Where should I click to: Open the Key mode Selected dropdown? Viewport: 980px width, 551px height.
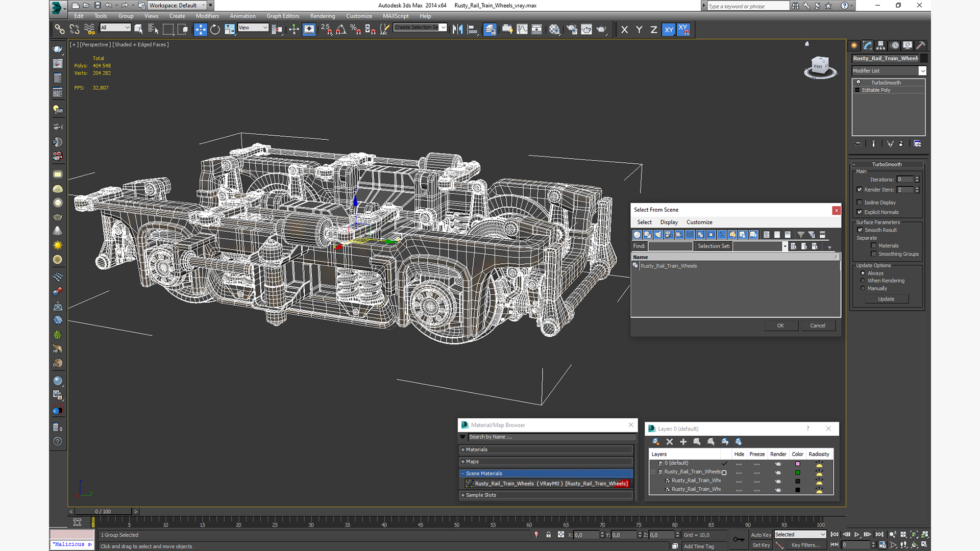pyautogui.click(x=800, y=535)
